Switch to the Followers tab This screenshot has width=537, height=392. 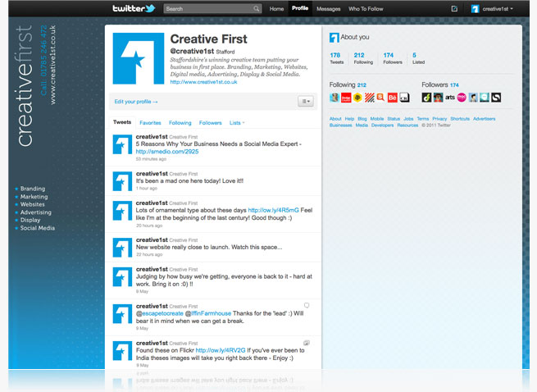(210, 123)
